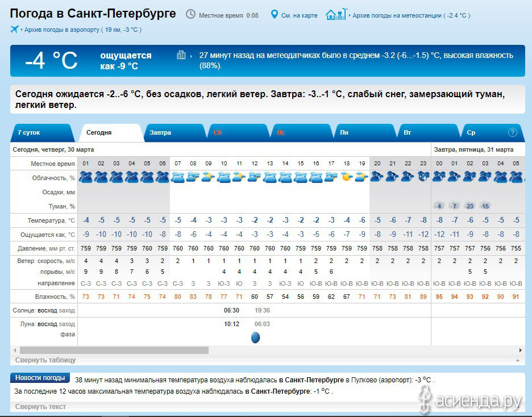Click the Местное время 0:08 text

[x=228, y=15]
